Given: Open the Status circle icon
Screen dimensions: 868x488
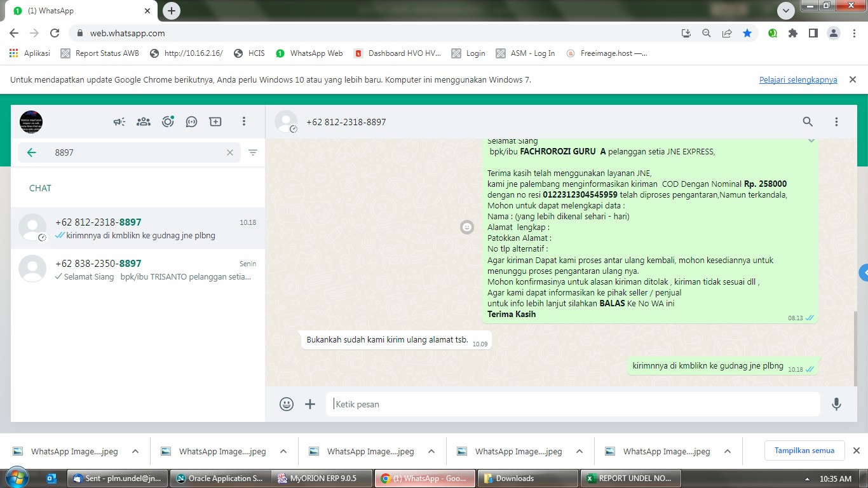Looking at the screenshot, I should 168,121.
